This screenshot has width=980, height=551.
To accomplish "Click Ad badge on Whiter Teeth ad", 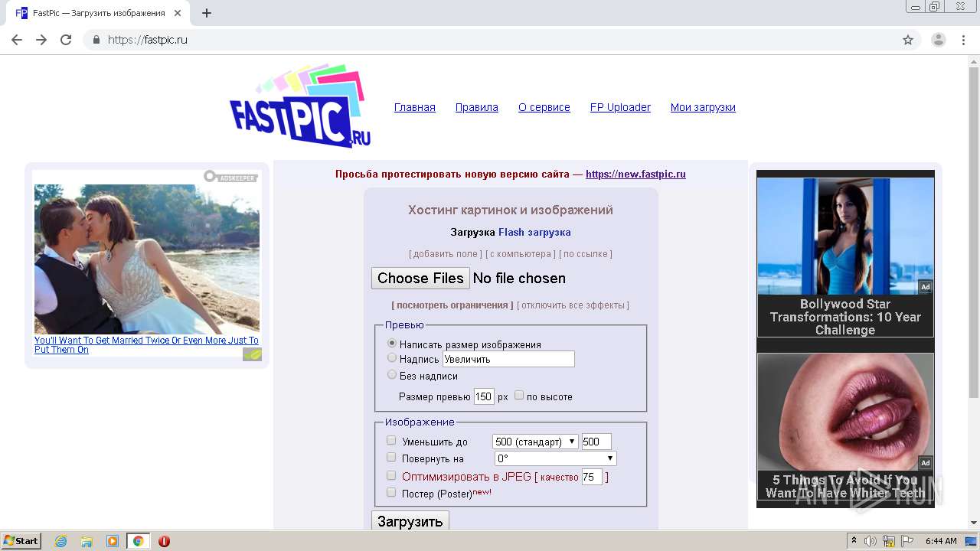I will point(926,463).
